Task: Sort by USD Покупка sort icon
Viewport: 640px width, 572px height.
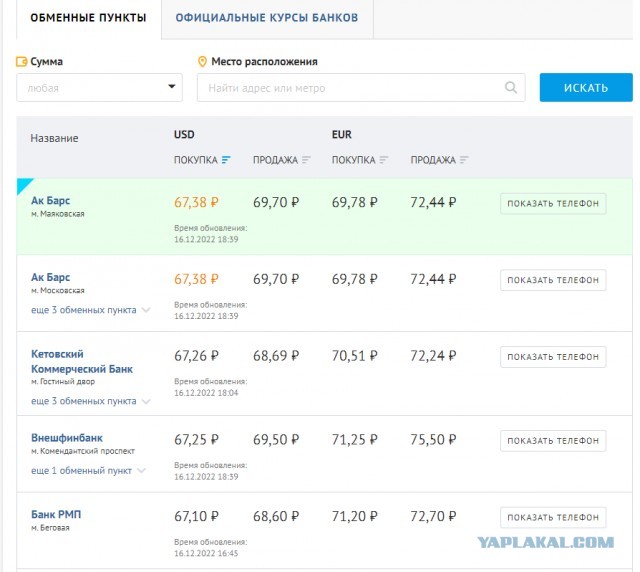Action: tap(226, 160)
